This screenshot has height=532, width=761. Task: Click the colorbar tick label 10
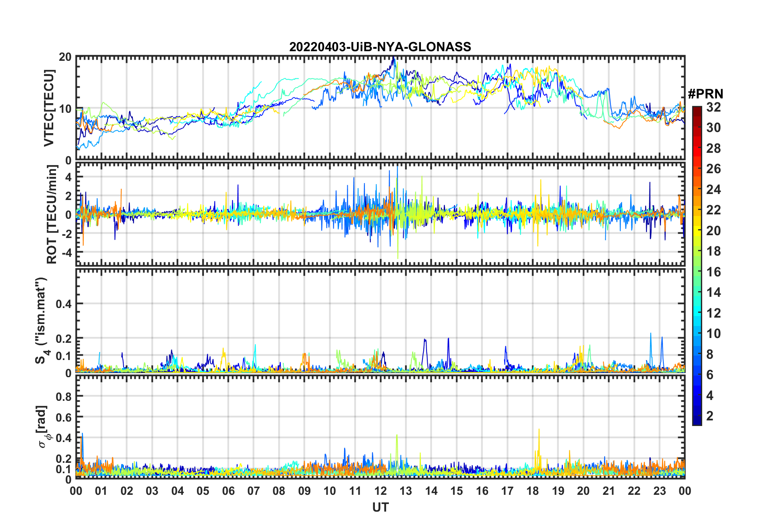click(713, 334)
